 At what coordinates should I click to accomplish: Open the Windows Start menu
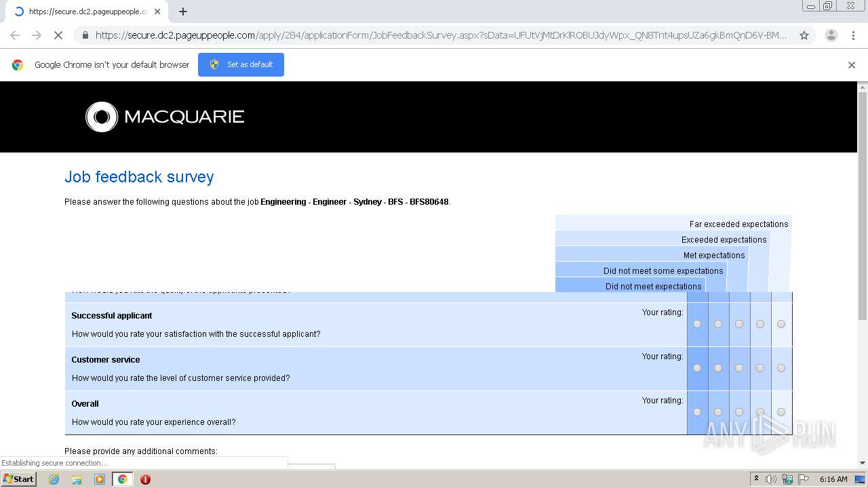(x=19, y=479)
